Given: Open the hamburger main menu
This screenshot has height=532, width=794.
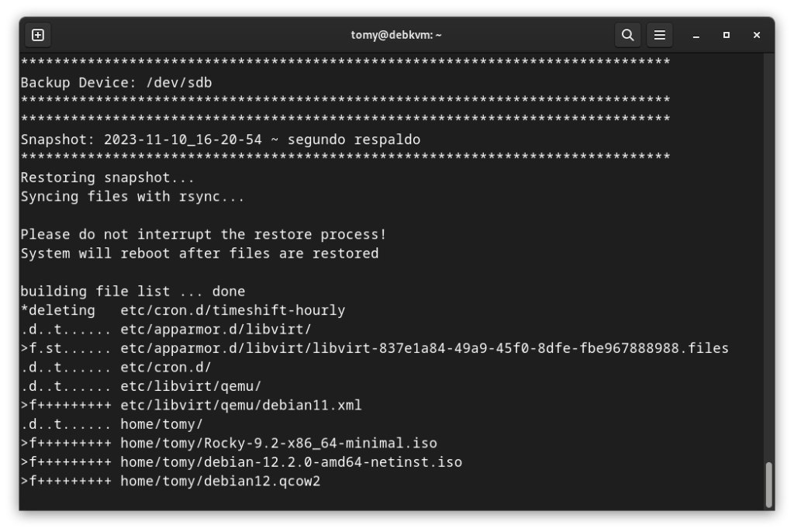Looking at the screenshot, I should (660, 35).
